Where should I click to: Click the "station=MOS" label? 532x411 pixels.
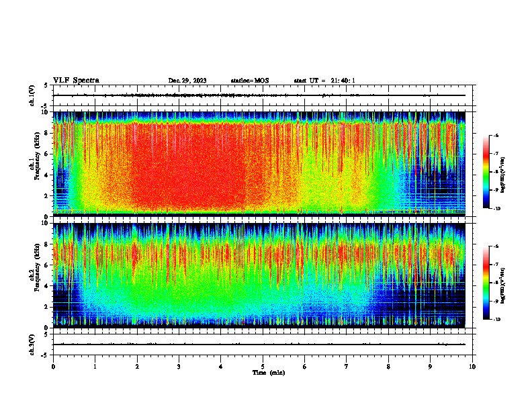[x=250, y=81]
